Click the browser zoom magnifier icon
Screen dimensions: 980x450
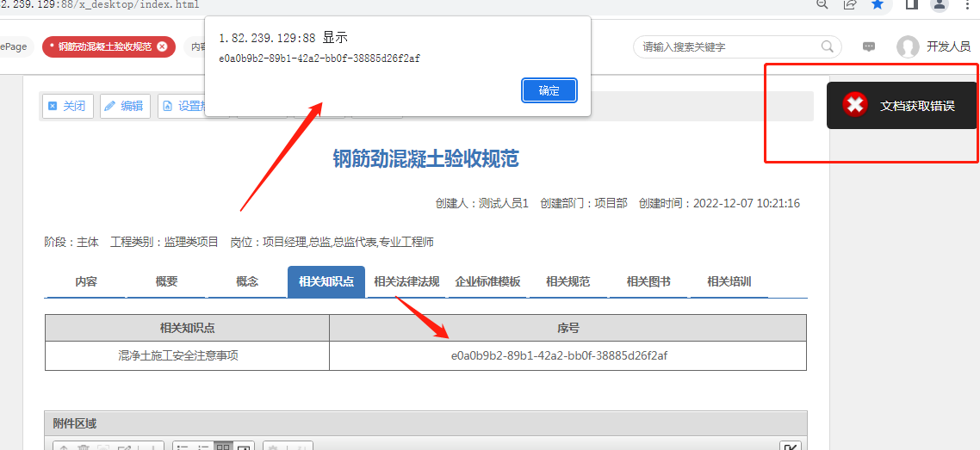click(822, 4)
